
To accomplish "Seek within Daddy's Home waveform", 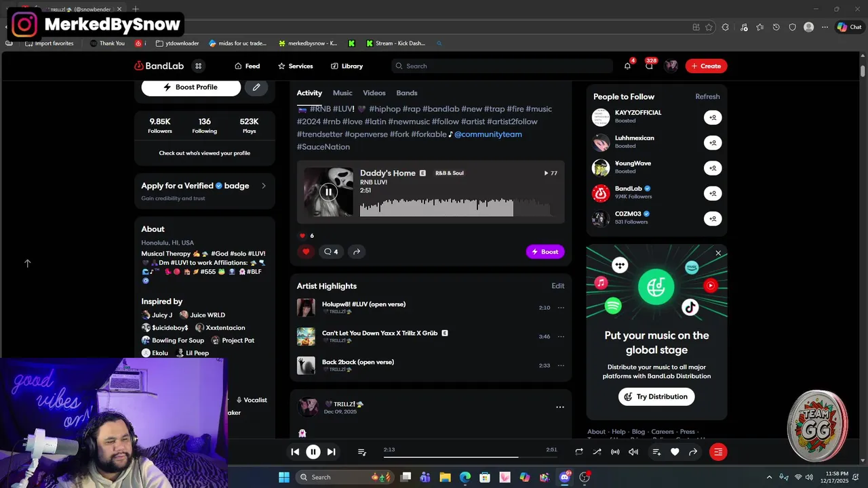I will pos(458,207).
